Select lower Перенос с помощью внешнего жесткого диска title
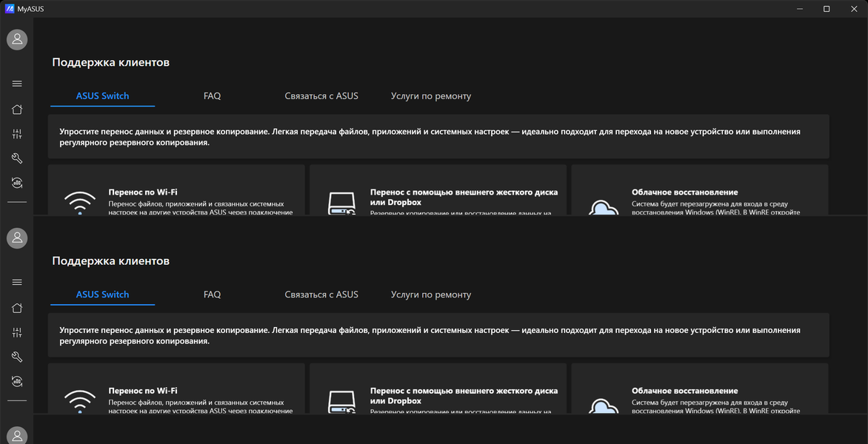This screenshot has height=444, width=868. point(464,395)
